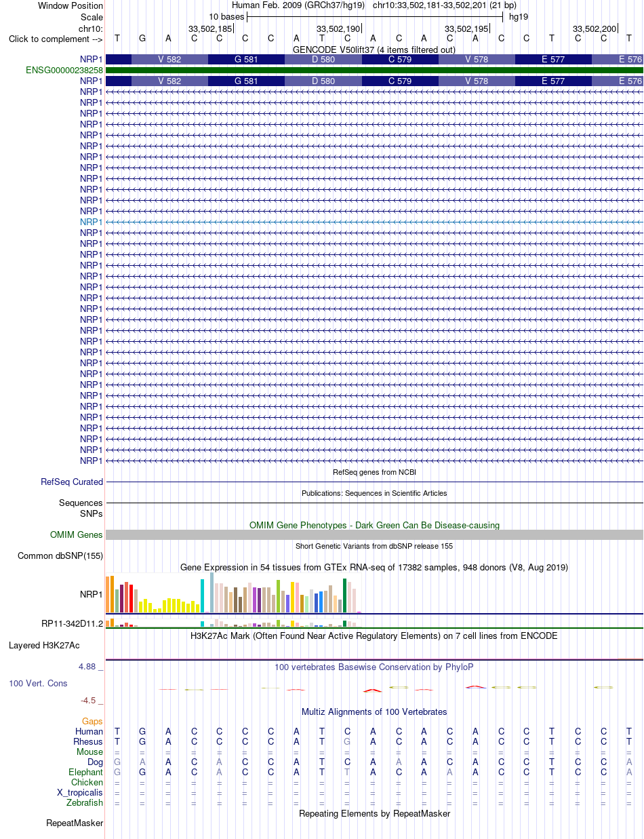Click the RP11-342D11.2 small expression bar chart
The image size is (644, 839).
(x=233, y=623)
